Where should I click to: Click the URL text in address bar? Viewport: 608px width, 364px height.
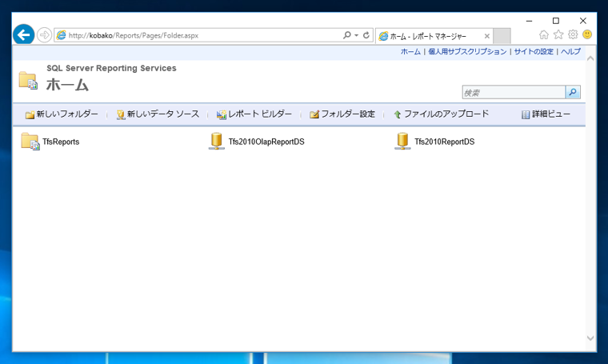[x=134, y=35]
